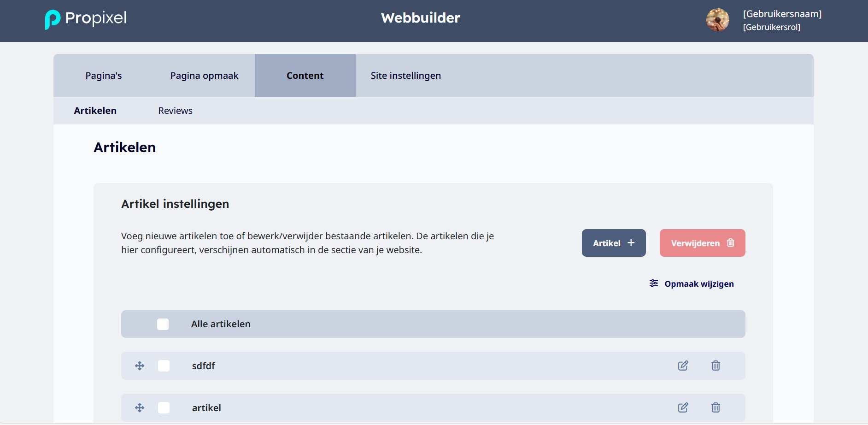Click the edit icon for artikel row

pyautogui.click(x=683, y=407)
